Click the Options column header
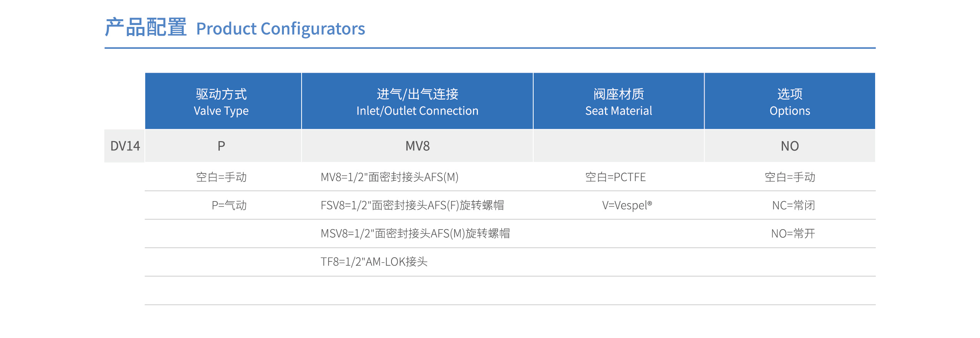The height and width of the screenshot is (338, 980). click(x=790, y=101)
